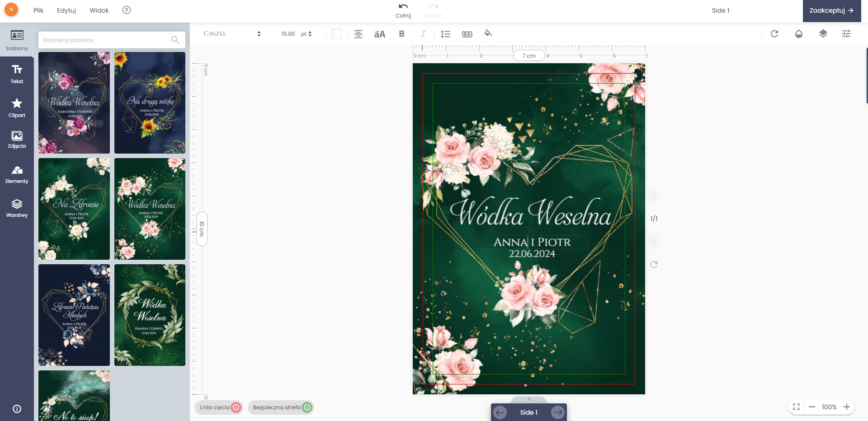Open the Warstwy layers panel
The image size is (868, 421).
(x=17, y=208)
